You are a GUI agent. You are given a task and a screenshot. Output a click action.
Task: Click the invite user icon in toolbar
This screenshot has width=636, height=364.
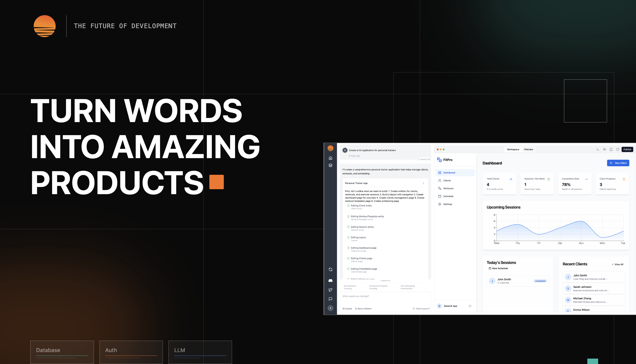pos(604,150)
